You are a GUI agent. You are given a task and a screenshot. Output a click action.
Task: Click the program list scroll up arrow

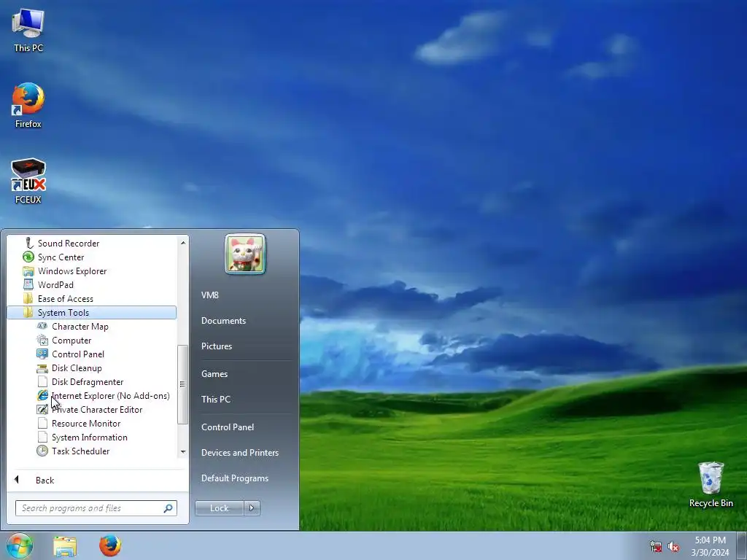(x=183, y=243)
